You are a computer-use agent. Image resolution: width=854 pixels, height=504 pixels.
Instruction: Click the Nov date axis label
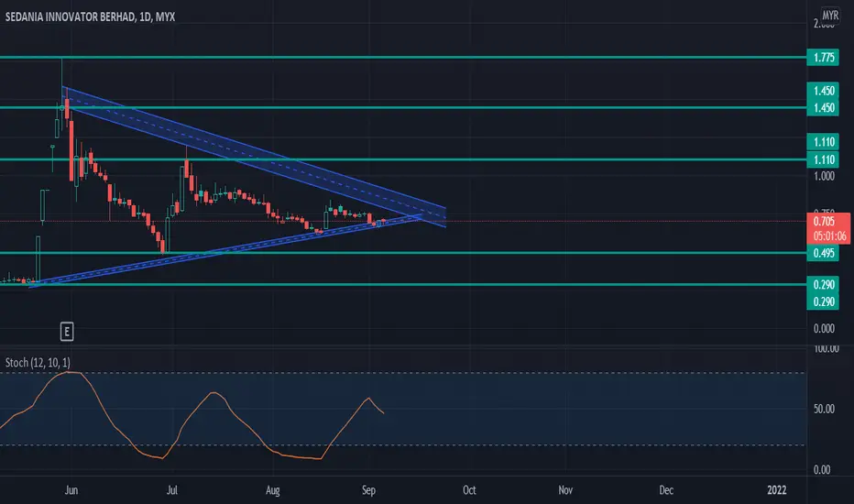pyautogui.click(x=565, y=490)
